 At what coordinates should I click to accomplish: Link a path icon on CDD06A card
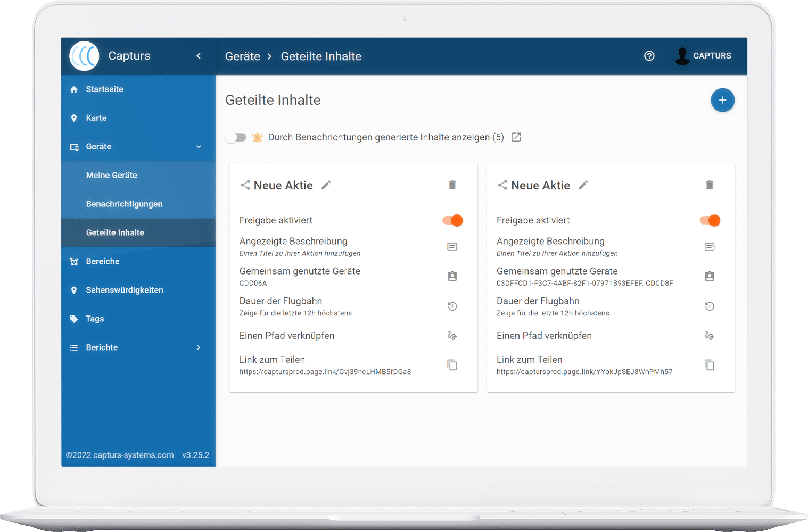(x=452, y=336)
